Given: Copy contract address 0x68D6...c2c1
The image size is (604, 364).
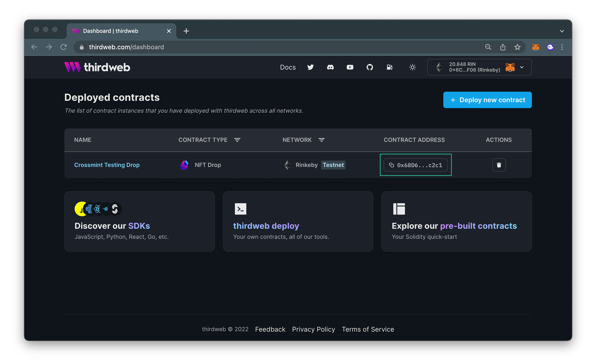Looking at the screenshot, I should 415,165.
